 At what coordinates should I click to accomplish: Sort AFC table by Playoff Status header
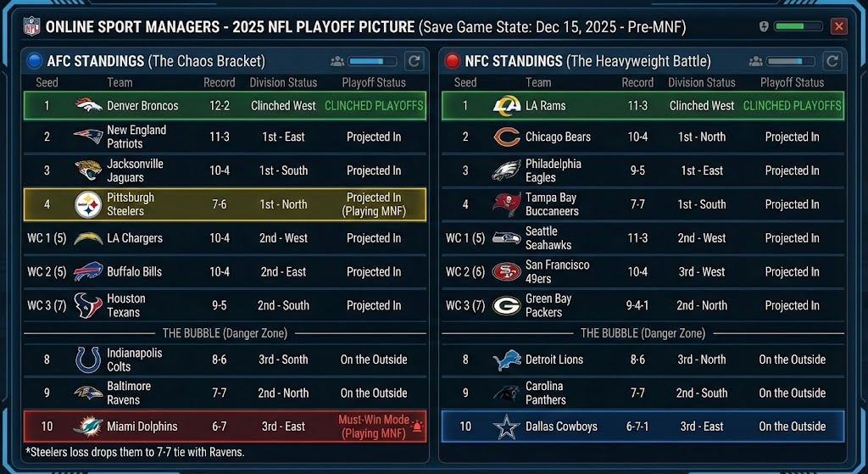click(374, 83)
